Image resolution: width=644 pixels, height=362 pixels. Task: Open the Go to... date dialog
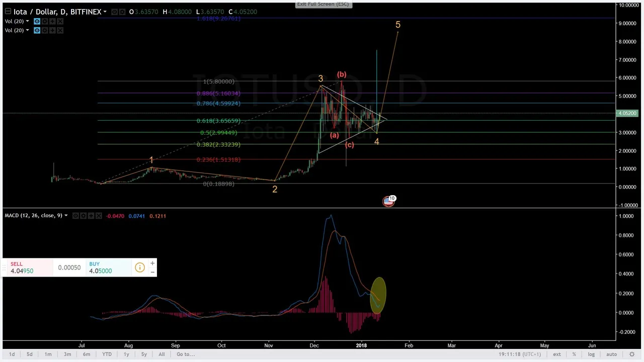click(186, 354)
